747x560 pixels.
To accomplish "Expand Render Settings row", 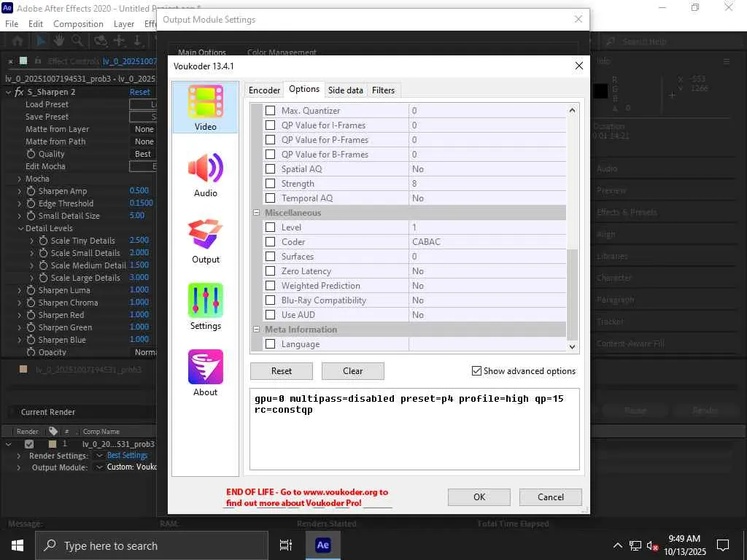I will 18,456.
